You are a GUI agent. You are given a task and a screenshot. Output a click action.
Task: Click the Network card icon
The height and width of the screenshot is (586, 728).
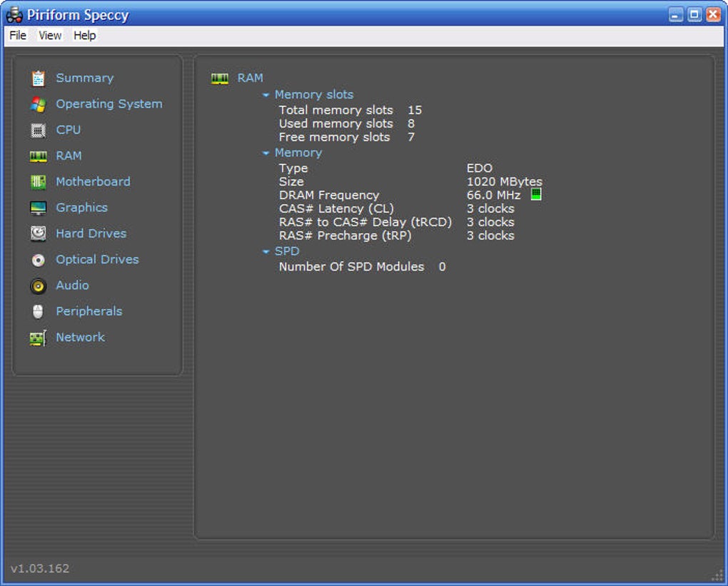(38, 338)
